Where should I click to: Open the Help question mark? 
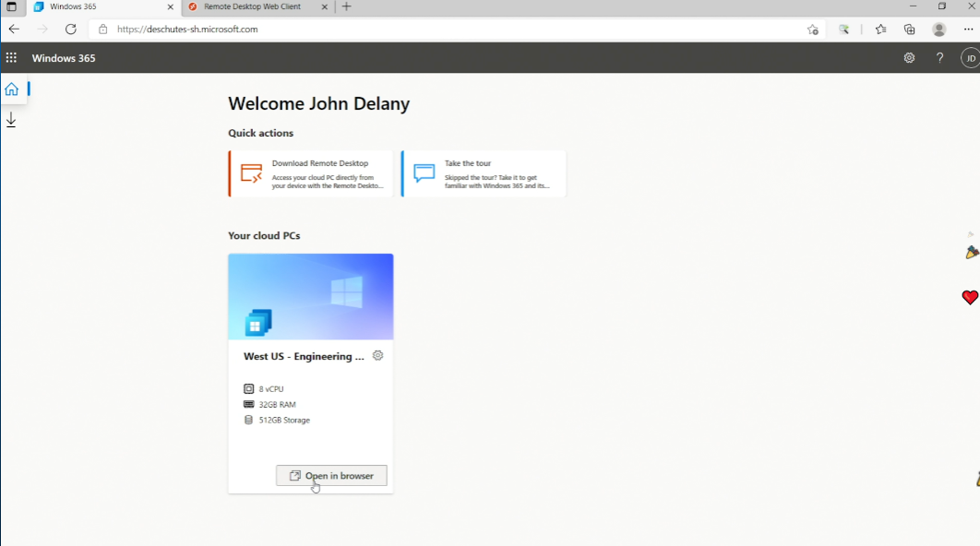[x=940, y=58]
